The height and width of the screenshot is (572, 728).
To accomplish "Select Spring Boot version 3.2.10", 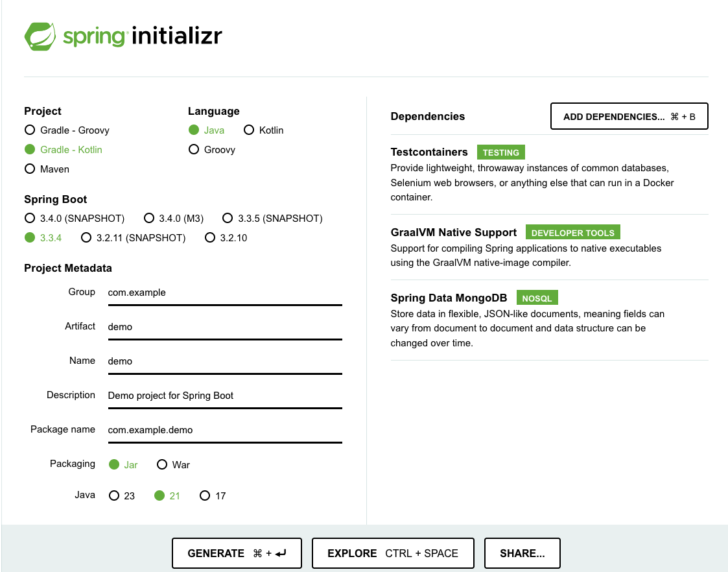I will (210, 237).
